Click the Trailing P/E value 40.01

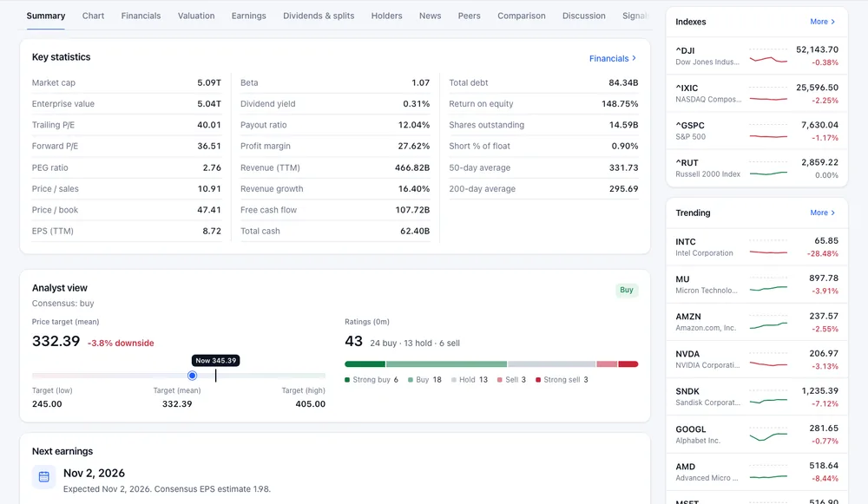pos(209,124)
